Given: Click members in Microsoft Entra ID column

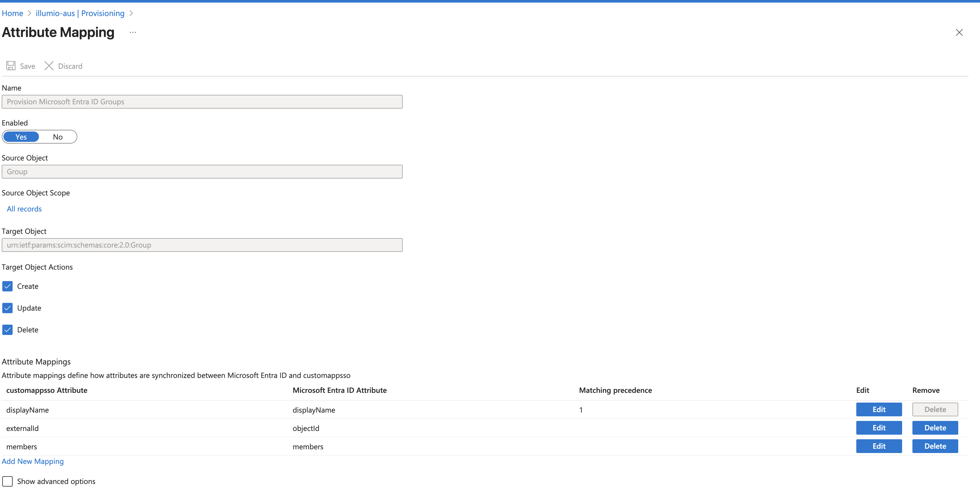Looking at the screenshot, I should (308, 447).
